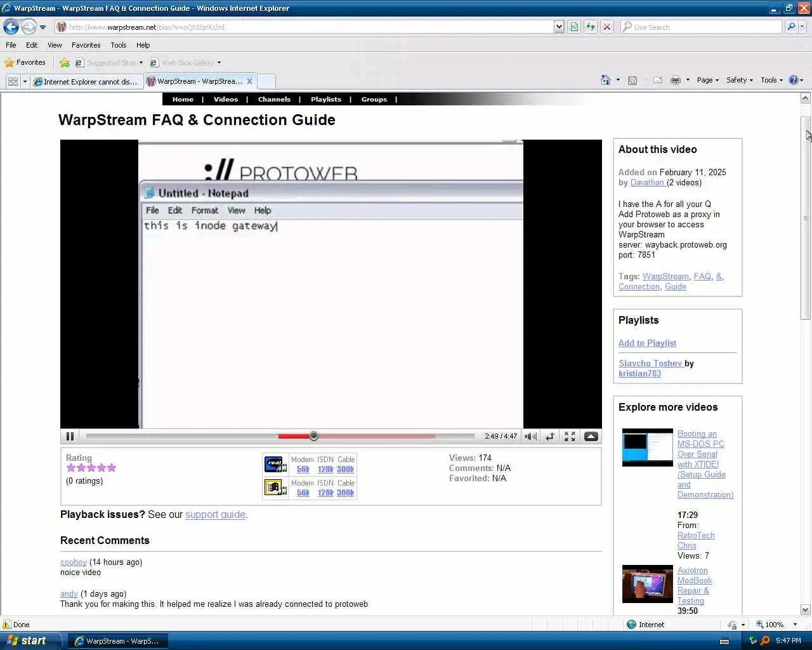
Task: Mute the video via speaker icon
Action: [531, 436]
